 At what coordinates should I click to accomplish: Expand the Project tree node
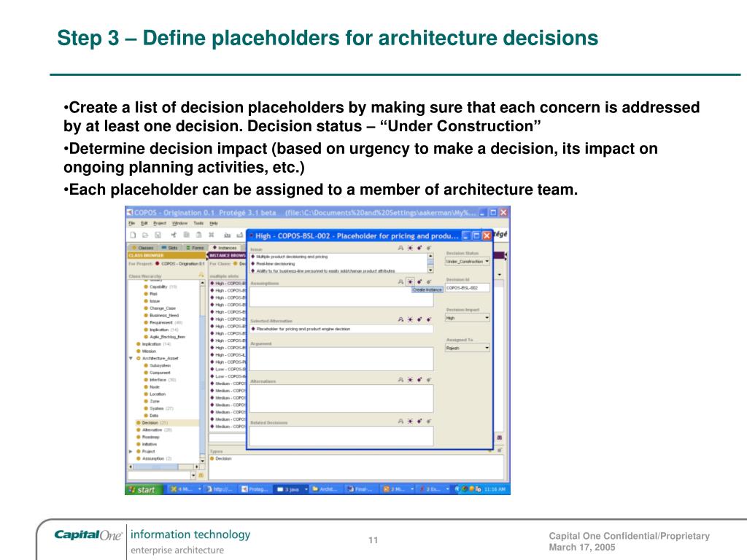pyautogui.click(x=131, y=451)
